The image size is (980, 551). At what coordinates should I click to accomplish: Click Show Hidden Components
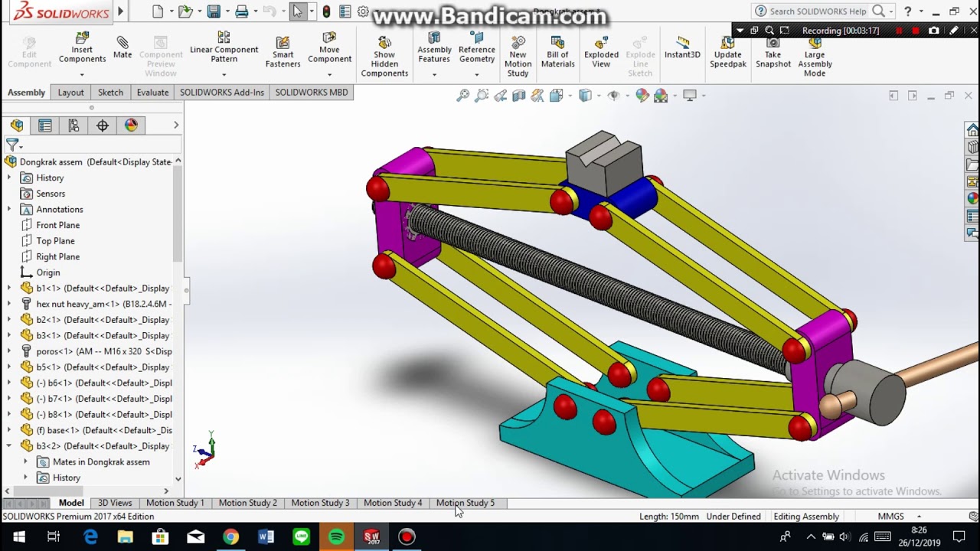point(384,57)
